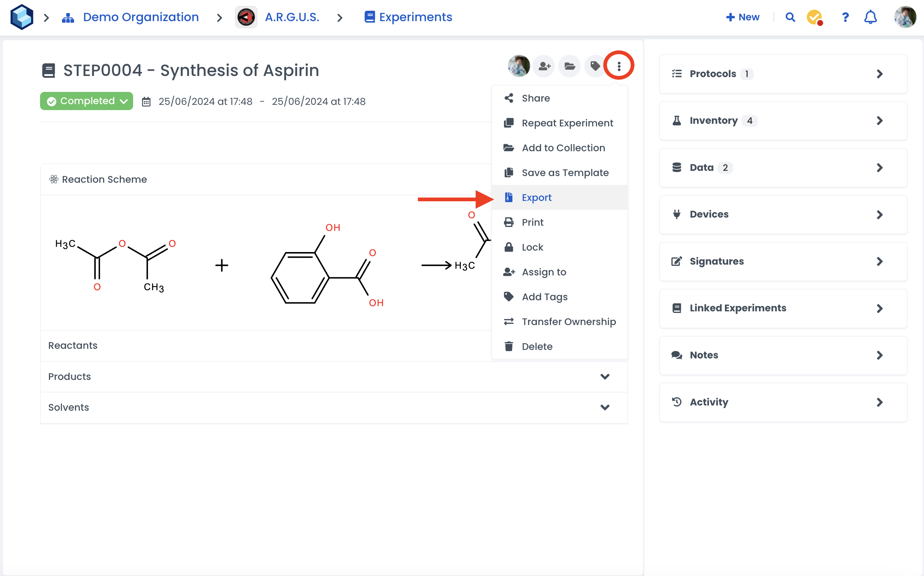Image resolution: width=924 pixels, height=576 pixels.
Task: Open the notifications bell
Action: pos(870,17)
